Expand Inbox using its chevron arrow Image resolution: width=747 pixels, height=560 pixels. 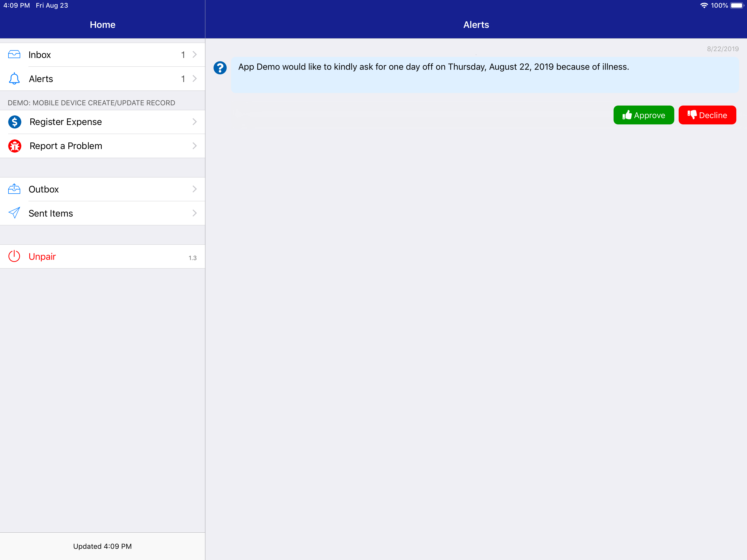(194, 54)
